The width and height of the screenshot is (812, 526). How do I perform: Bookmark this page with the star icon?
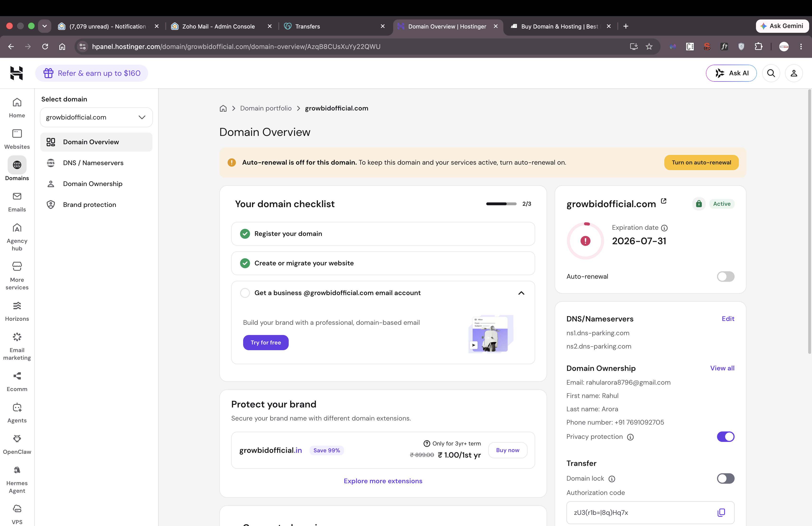tap(649, 46)
